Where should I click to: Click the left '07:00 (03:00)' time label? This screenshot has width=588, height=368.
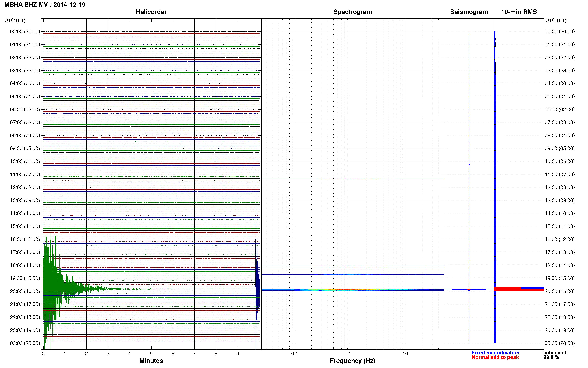(25, 122)
